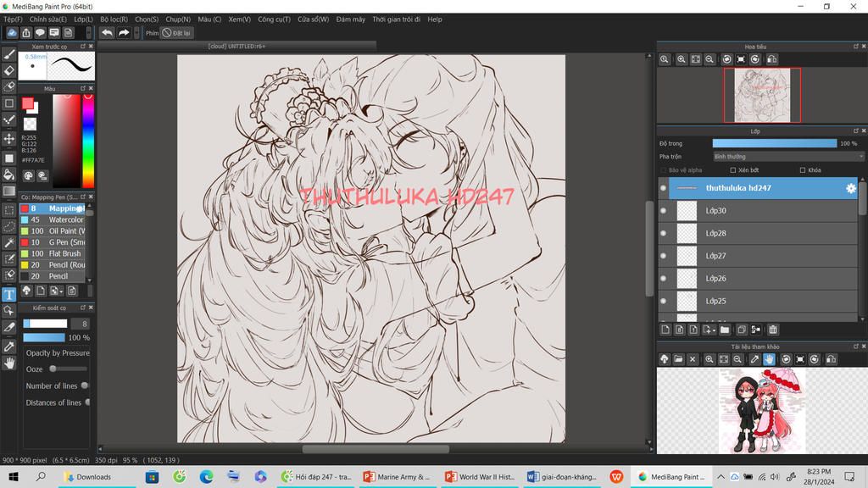The image size is (868, 488).
Task: Click the red foreground color swatch
Action: 28,103
